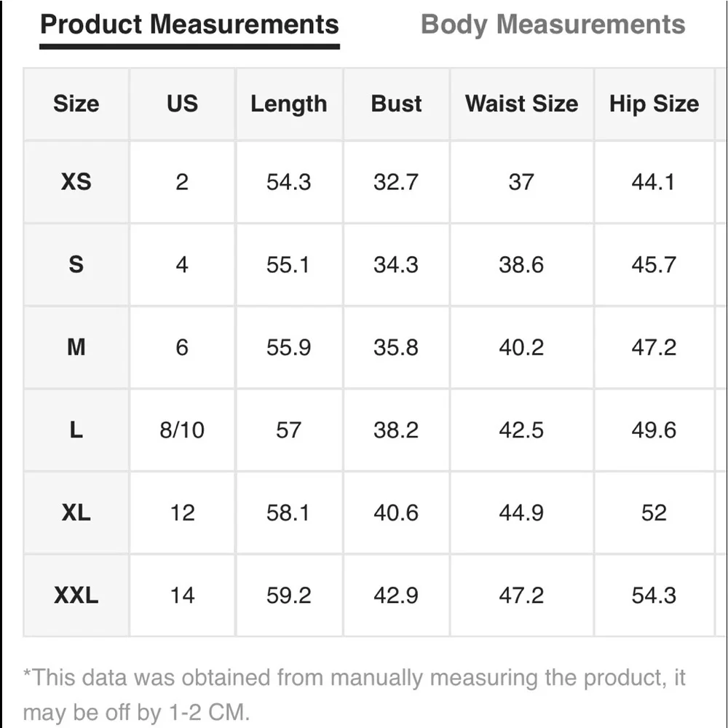Select the S size row label
This screenshot has width=728, height=728.
[x=76, y=264]
